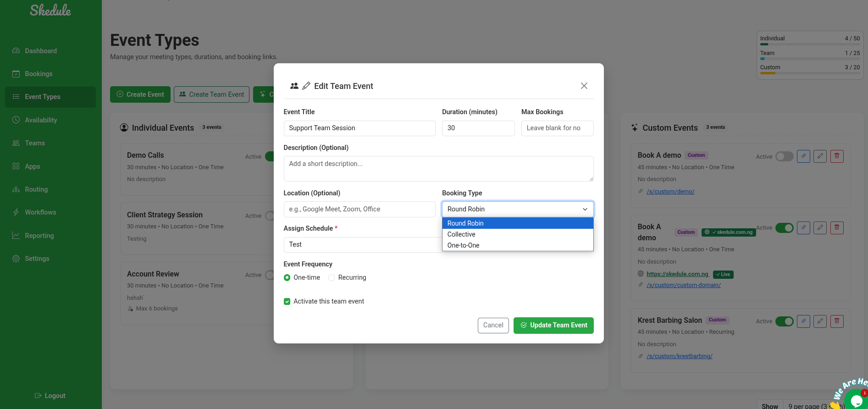Image resolution: width=868 pixels, height=409 pixels.
Task: Edit pencil icon for Book A demo /s/custom/demo/
Action: [x=820, y=156]
